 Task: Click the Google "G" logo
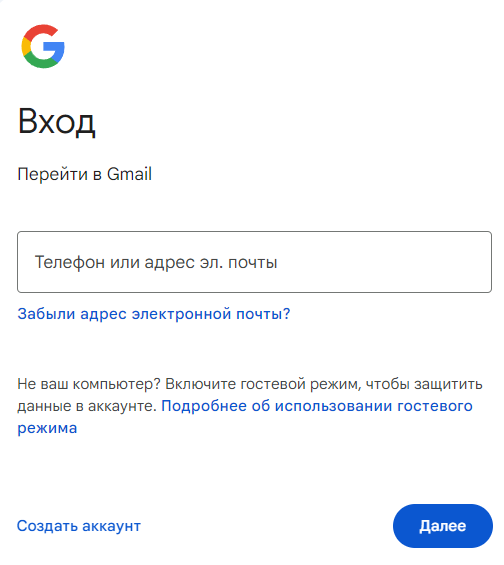click(43, 46)
